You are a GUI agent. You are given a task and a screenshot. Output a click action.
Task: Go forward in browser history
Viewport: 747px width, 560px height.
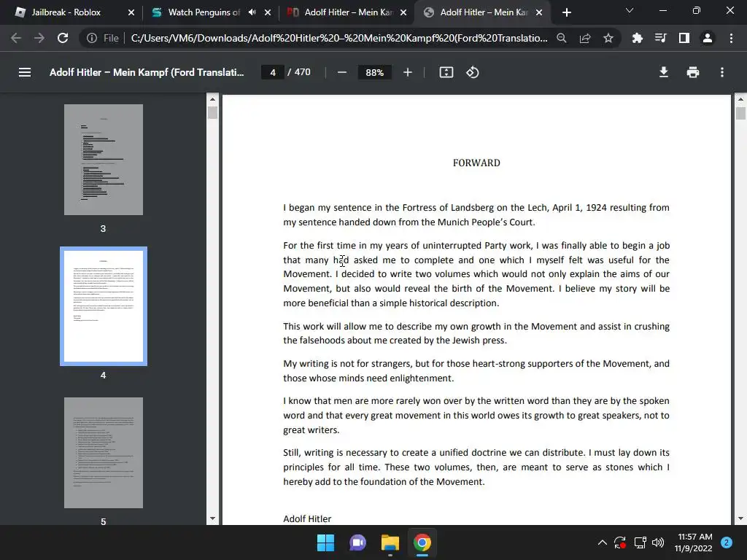point(39,38)
